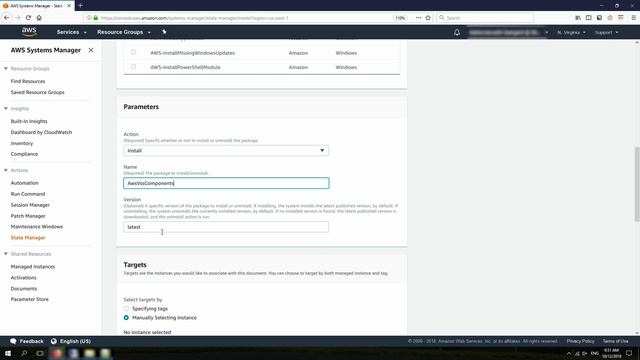This screenshot has height=360, width=640.
Task: Go back with browser back arrow
Action: pos(7,18)
